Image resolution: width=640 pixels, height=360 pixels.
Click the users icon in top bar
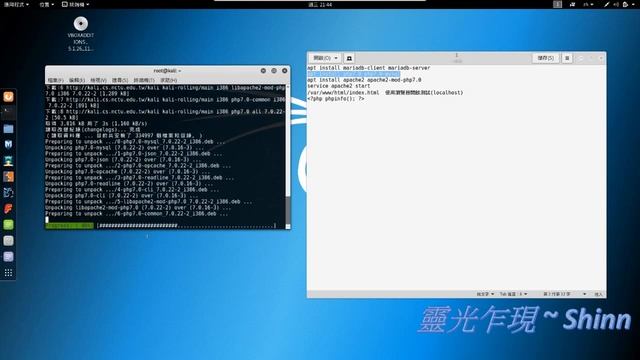click(x=572, y=4)
